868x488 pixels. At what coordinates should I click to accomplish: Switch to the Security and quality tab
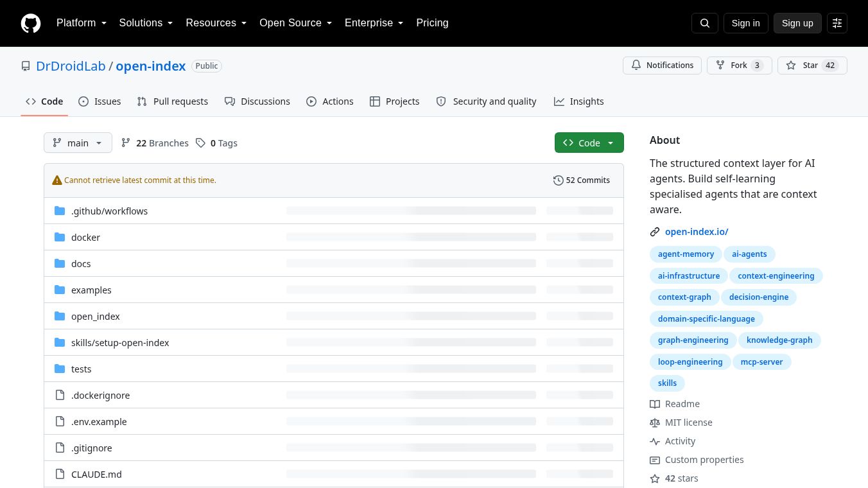[486, 101]
